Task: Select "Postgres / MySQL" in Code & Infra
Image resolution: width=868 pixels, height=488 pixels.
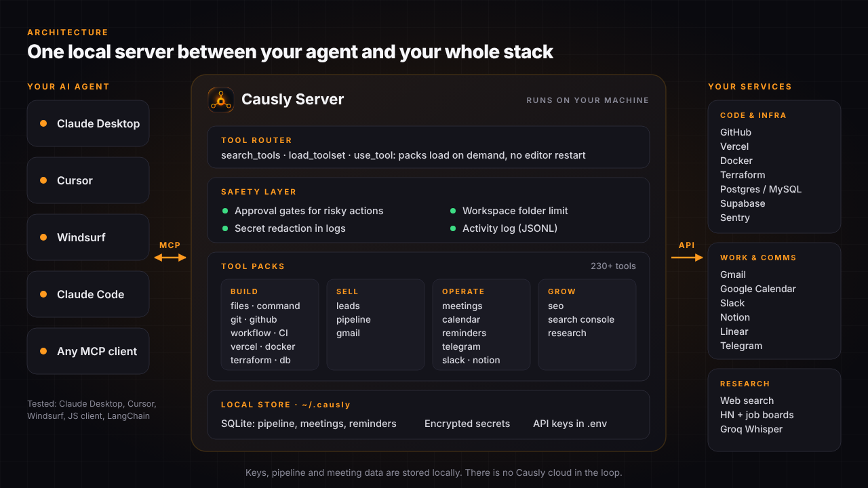Action: click(761, 189)
